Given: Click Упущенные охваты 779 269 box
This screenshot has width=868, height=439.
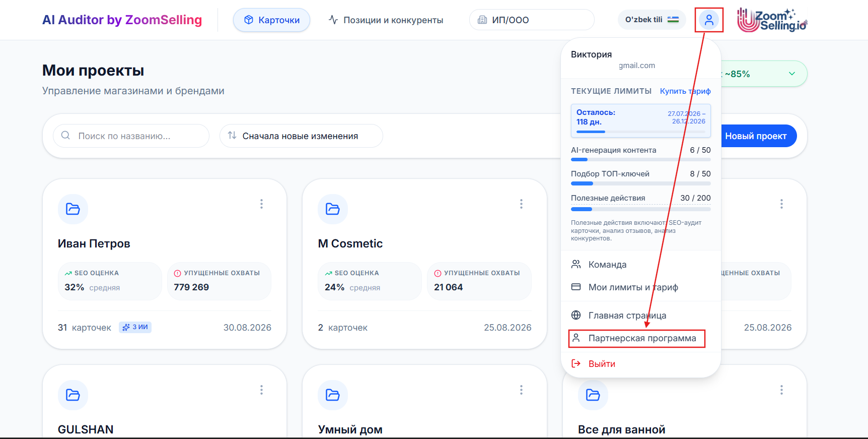Looking at the screenshot, I should tap(219, 281).
